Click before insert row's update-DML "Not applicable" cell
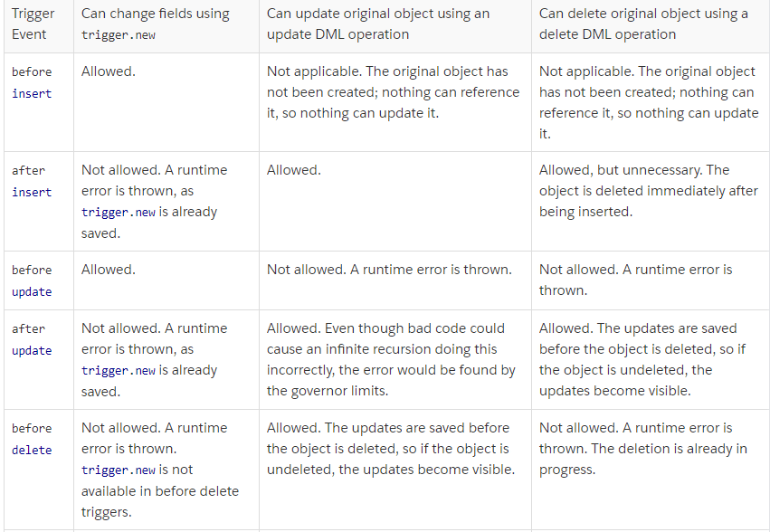This screenshot has width=770, height=532. point(393,92)
